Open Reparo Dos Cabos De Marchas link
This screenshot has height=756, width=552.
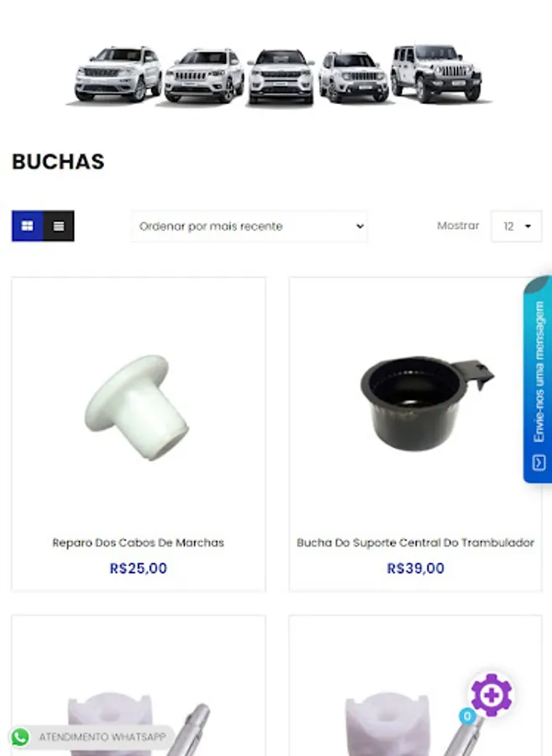pos(139,543)
